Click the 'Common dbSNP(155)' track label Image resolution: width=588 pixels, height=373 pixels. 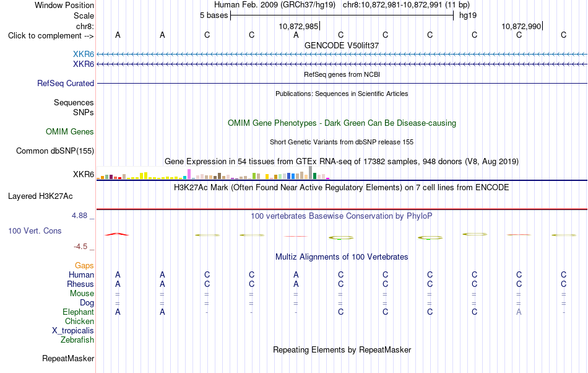click(x=54, y=151)
